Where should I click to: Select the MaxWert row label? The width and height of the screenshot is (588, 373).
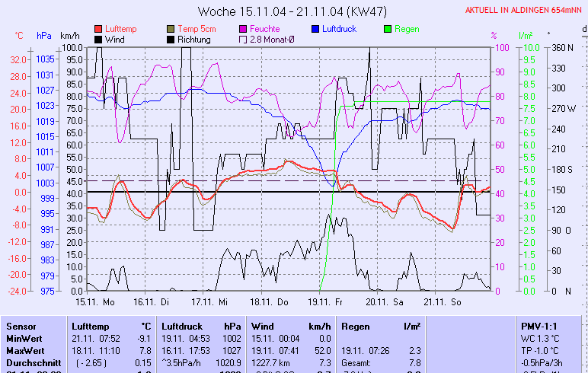(24, 350)
